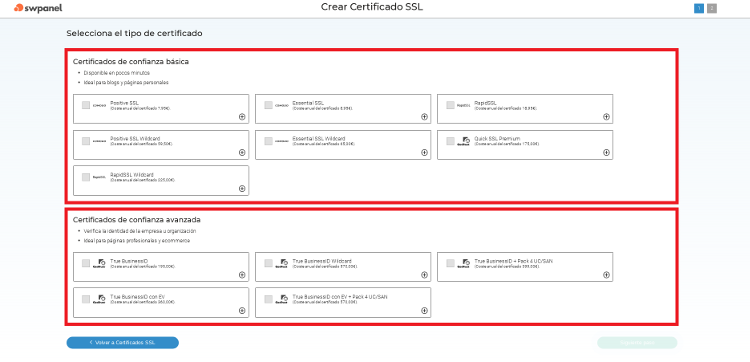The image size is (750, 362).
Task: Check the True BusinessID con EV box
Action: click(x=86, y=299)
